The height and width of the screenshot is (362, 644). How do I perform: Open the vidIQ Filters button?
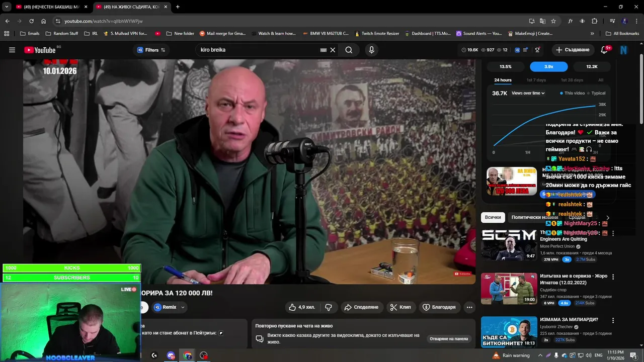(x=151, y=50)
